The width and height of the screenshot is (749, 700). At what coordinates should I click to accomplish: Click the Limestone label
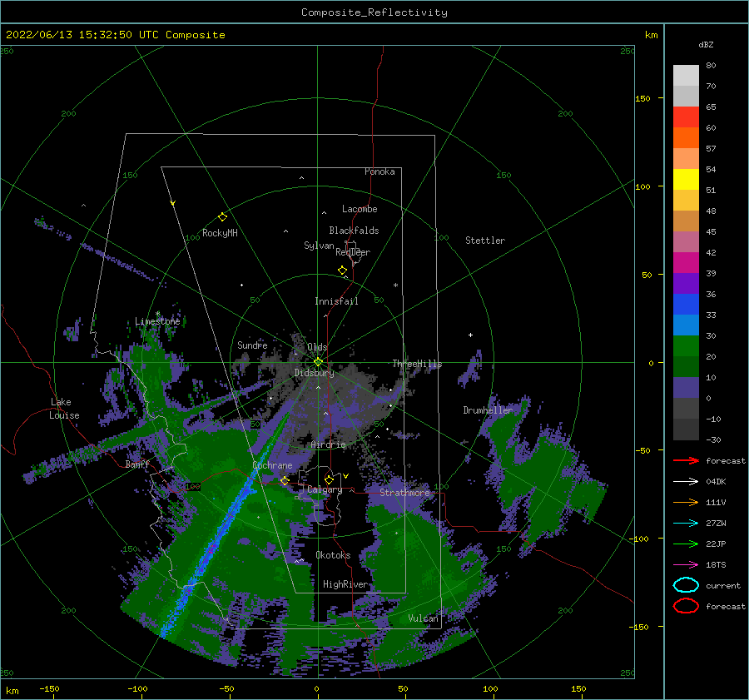coord(157,321)
